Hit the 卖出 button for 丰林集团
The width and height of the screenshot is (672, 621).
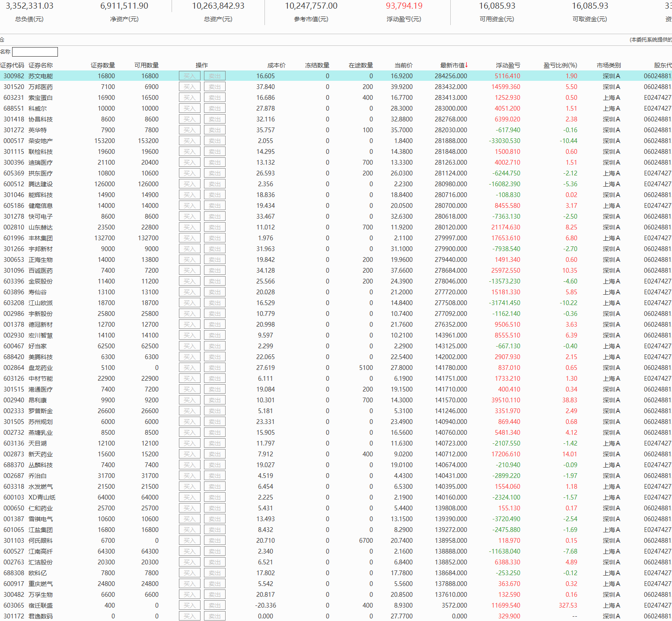pos(214,238)
